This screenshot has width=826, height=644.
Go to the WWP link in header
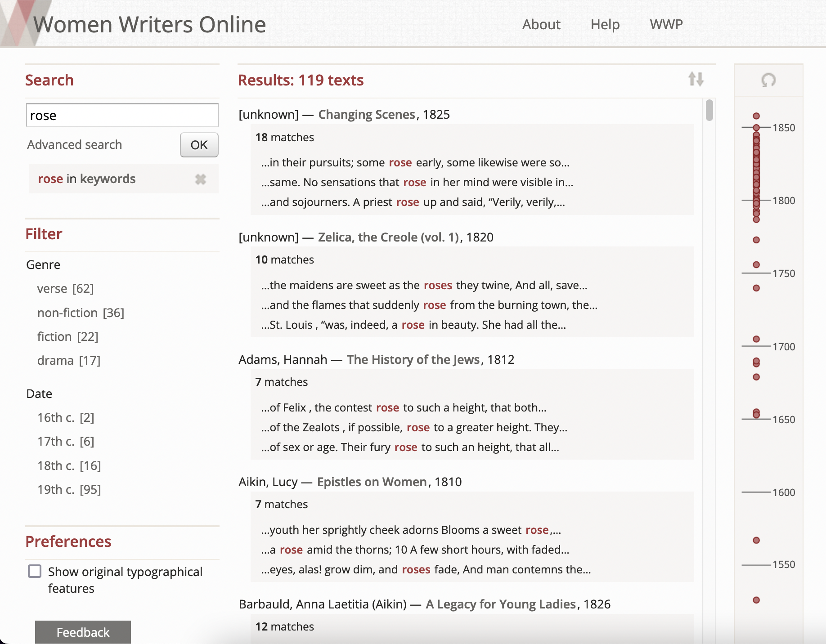(666, 24)
